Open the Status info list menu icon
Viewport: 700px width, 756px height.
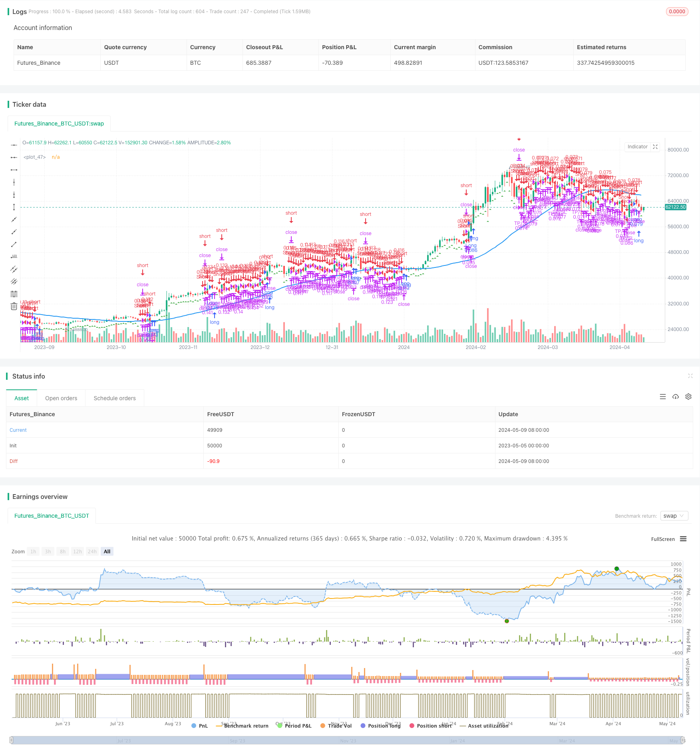tap(663, 397)
